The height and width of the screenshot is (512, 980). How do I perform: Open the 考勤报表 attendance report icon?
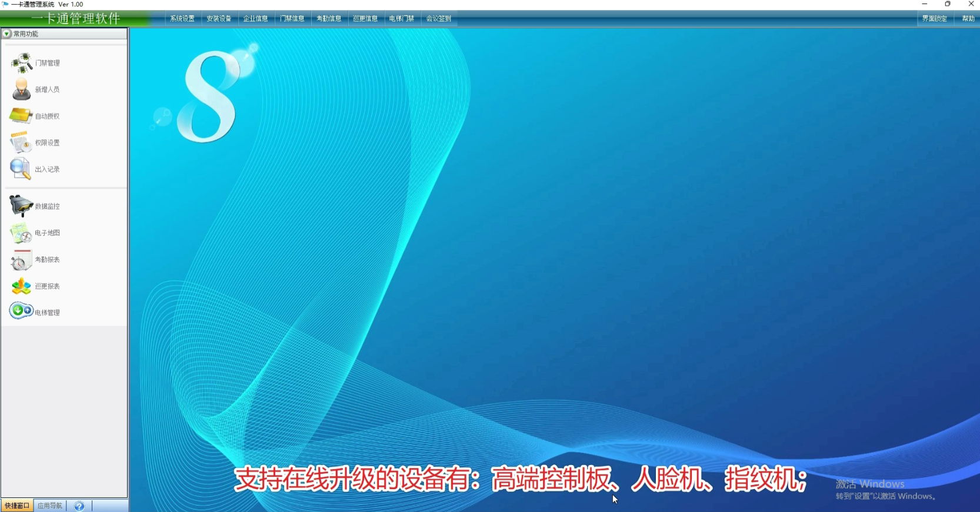click(x=21, y=260)
